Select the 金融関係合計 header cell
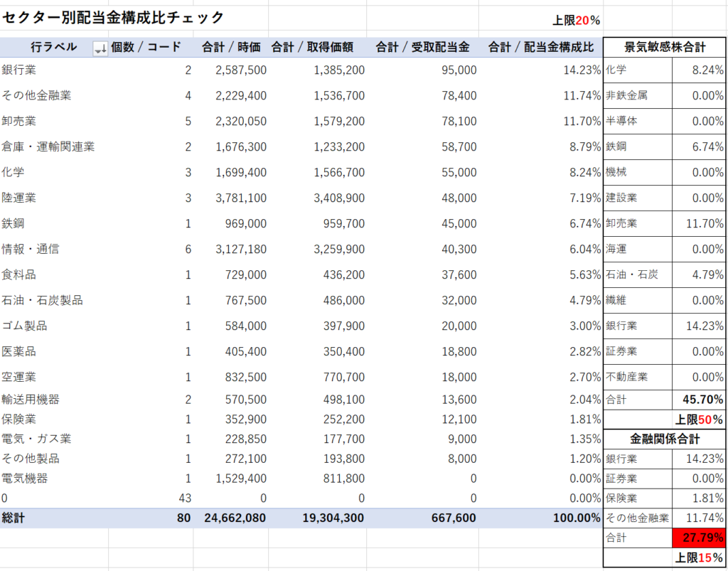Viewport: 728px width, 571px height. point(665,439)
